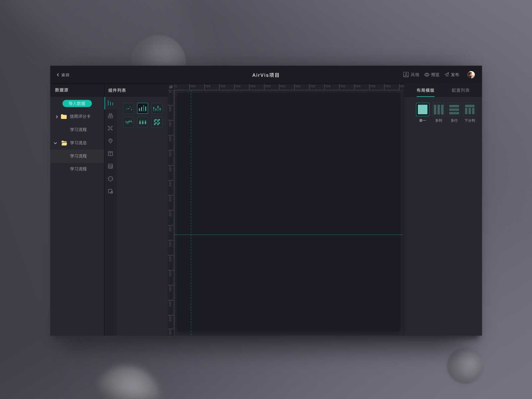Screen dimensions: 532x399
Task: Collapse the 学习流总 folder
Action: point(56,143)
